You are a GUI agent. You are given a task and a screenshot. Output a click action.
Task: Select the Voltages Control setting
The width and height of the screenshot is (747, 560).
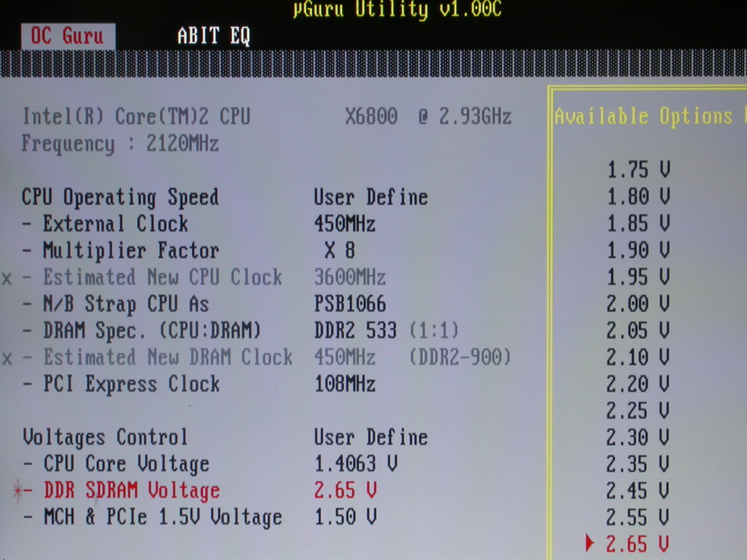click(105, 437)
